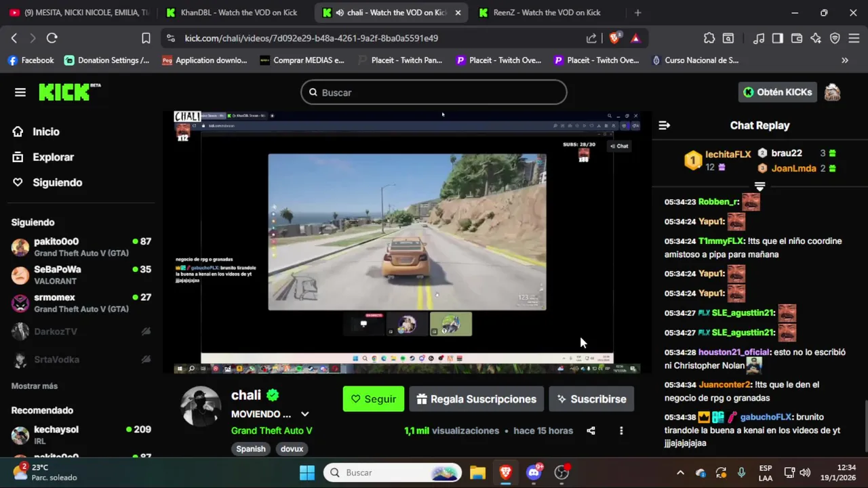Screen dimensions: 868x488
Task: Click lechitaFLX in chat leaderboard
Action: [728, 154]
